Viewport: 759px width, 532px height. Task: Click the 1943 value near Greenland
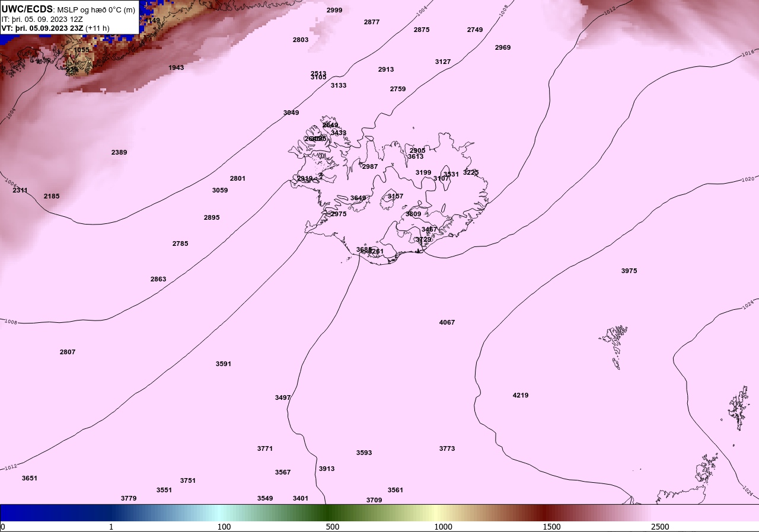[176, 68]
